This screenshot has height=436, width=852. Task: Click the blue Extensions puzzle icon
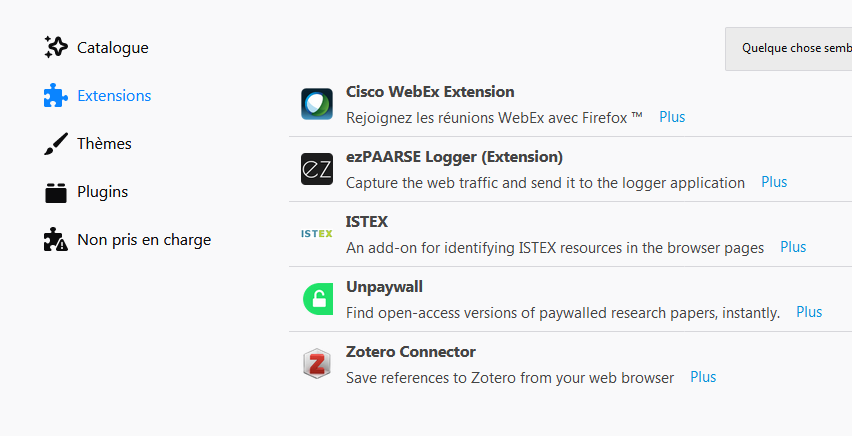56,96
